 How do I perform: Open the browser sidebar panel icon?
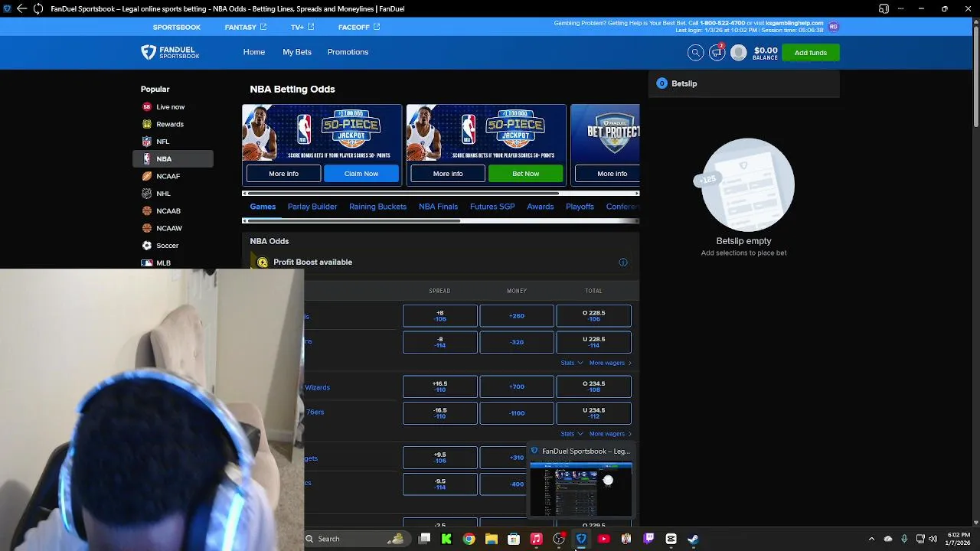tap(884, 8)
